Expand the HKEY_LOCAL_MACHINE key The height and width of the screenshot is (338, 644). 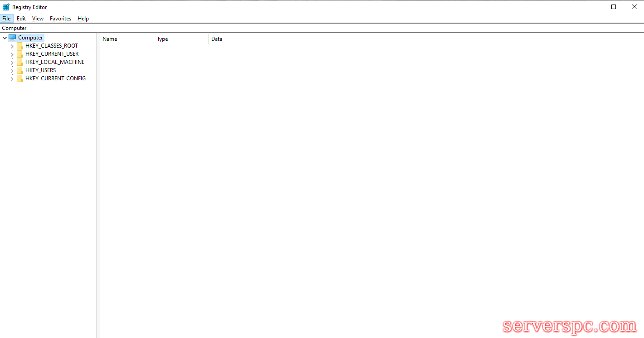(x=12, y=62)
